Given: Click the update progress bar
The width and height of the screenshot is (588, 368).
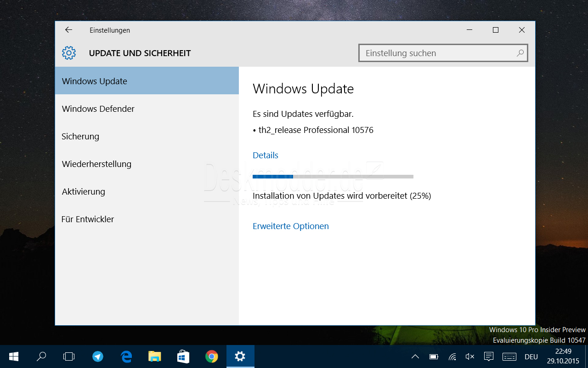Looking at the screenshot, I should click(333, 177).
